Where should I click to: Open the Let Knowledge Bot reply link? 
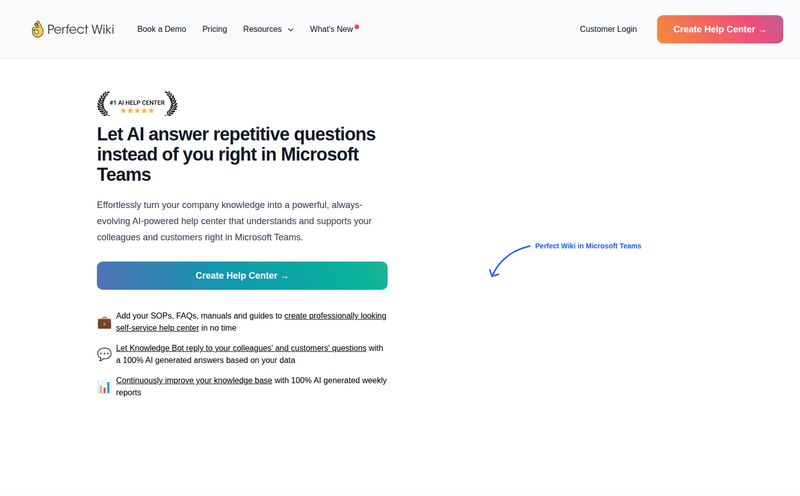coord(241,348)
